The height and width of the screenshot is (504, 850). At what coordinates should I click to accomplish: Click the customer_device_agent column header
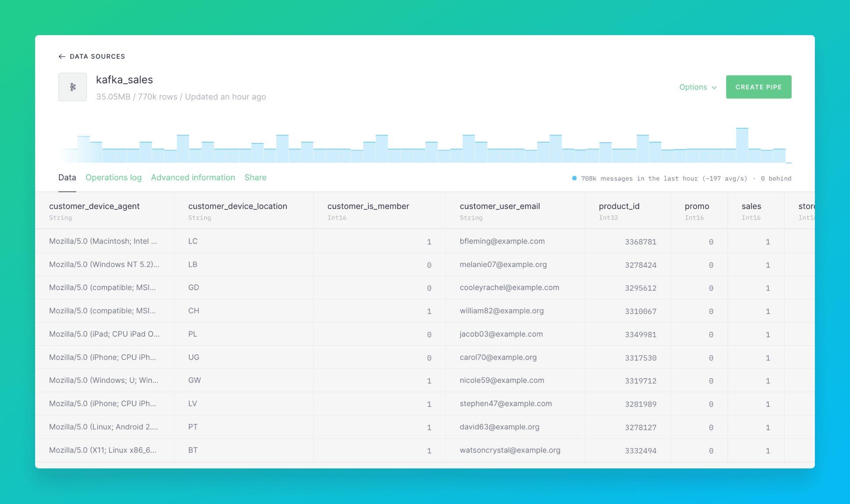coord(94,206)
